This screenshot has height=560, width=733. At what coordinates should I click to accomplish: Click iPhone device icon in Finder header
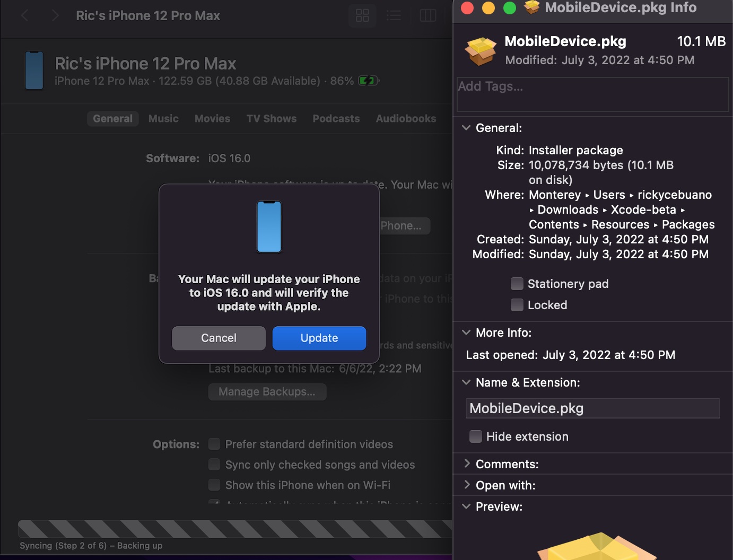[34, 71]
